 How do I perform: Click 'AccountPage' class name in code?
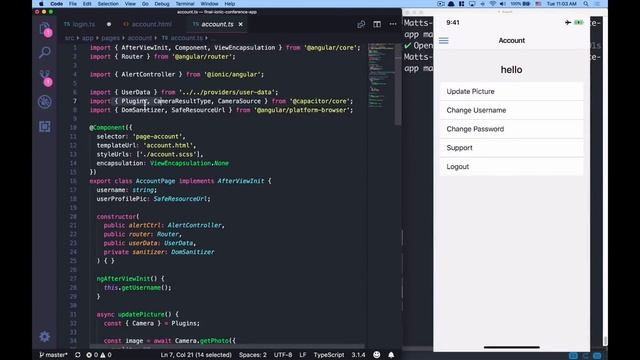(155, 181)
